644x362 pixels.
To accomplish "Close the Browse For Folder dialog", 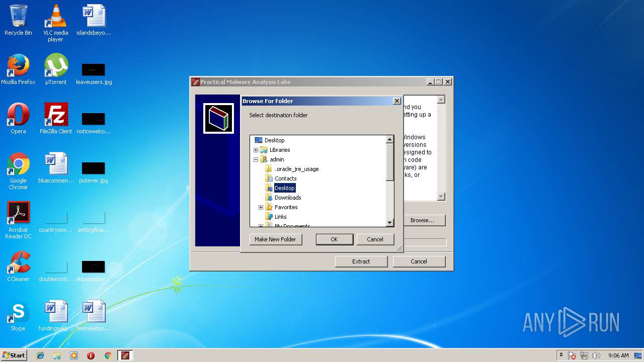I will point(396,101).
